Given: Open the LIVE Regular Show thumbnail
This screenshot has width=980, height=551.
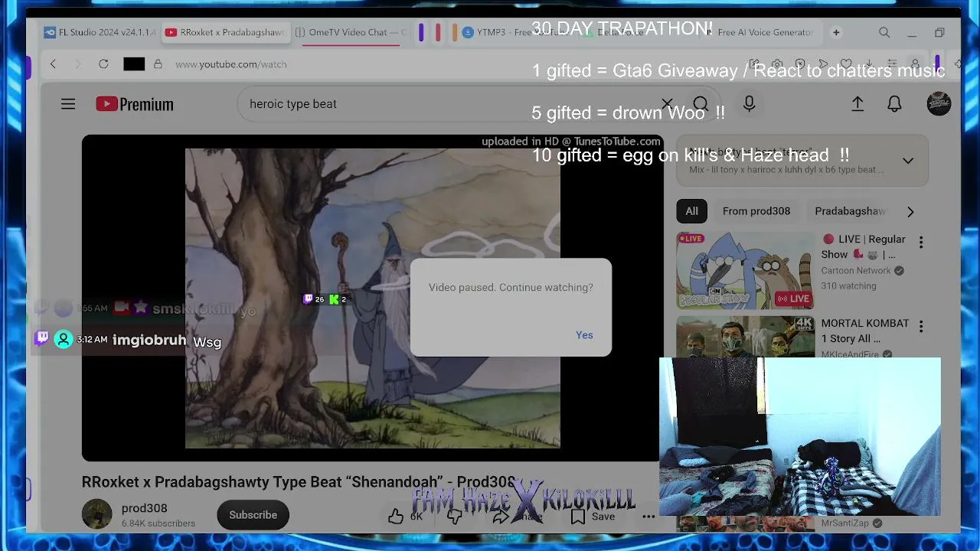Looking at the screenshot, I should point(745,270).
